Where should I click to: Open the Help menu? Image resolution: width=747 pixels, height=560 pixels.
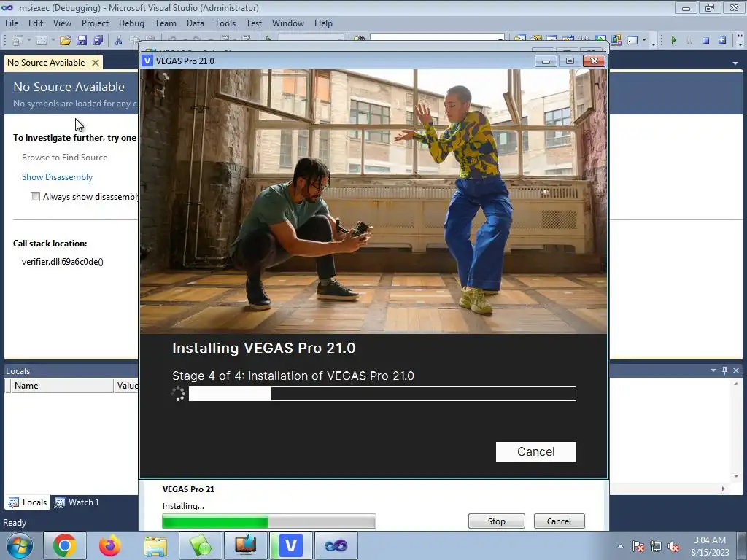pos(323,23)
